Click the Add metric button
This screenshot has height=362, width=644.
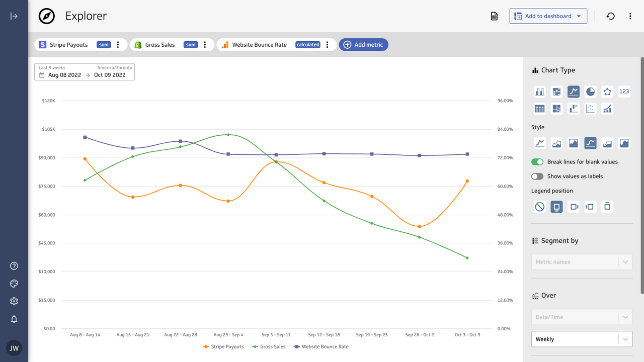(x=363, y=45)
